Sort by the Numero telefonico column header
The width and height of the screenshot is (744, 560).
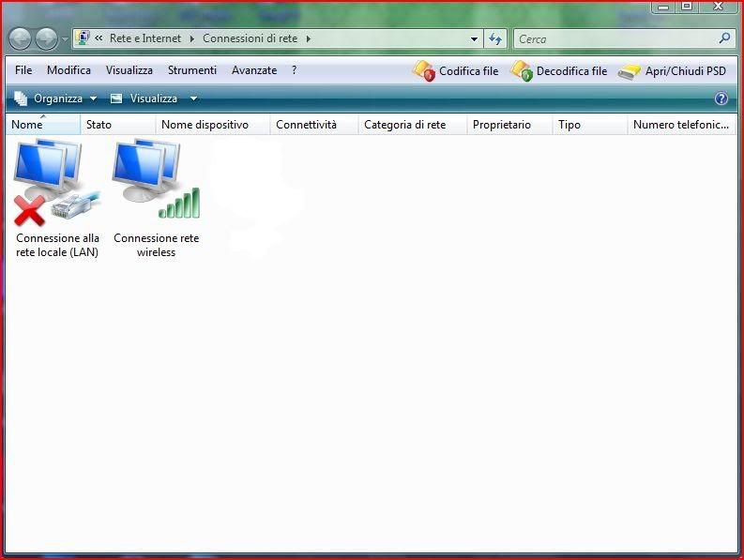682,125
